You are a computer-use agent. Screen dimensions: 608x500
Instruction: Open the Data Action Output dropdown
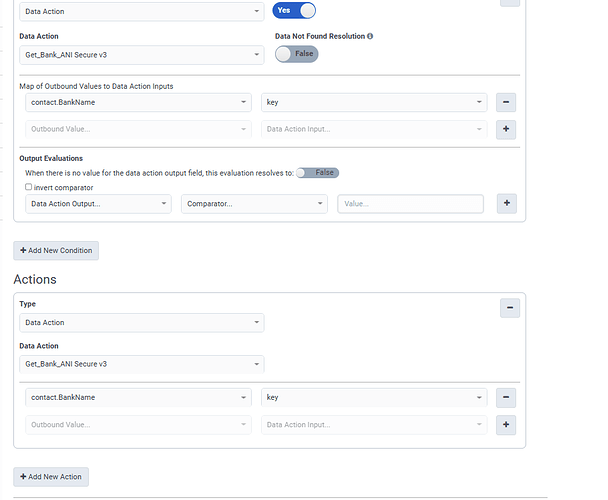98,204
